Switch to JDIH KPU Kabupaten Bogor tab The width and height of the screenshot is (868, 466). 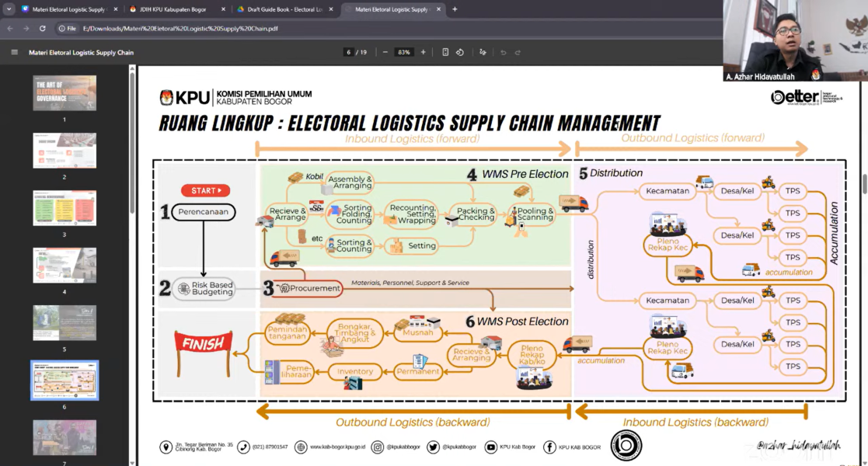(x=175, y=9)
